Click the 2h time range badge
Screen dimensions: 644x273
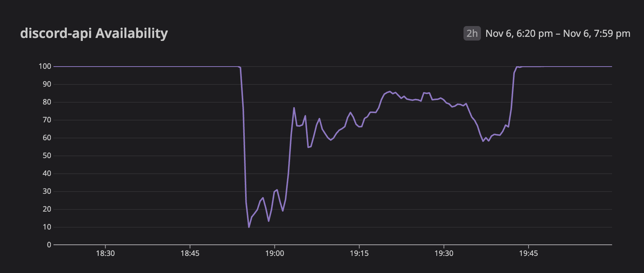(x=472, y=33)
